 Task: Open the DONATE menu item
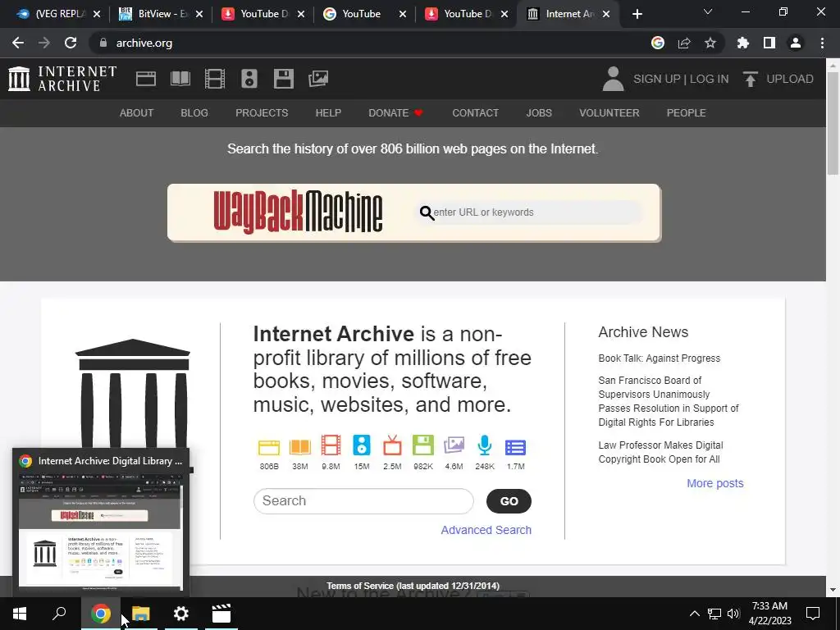coord(395,113)
